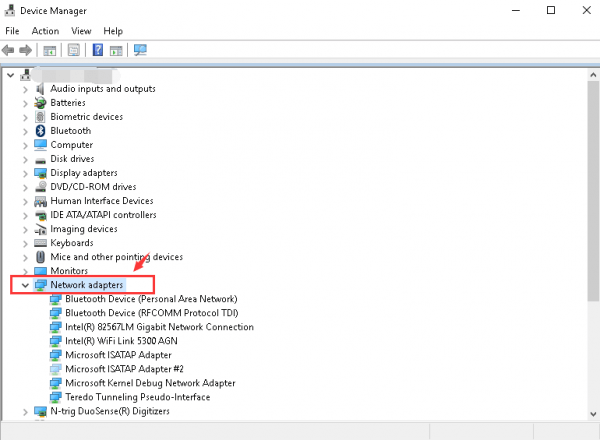Click the Network adapters category icon
600x440 pixels.
pos(40,285)
